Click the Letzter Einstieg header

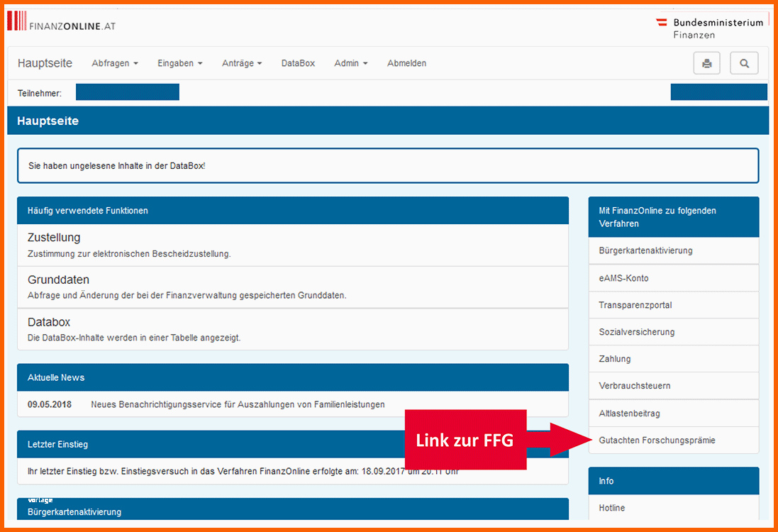coord(293,444)
